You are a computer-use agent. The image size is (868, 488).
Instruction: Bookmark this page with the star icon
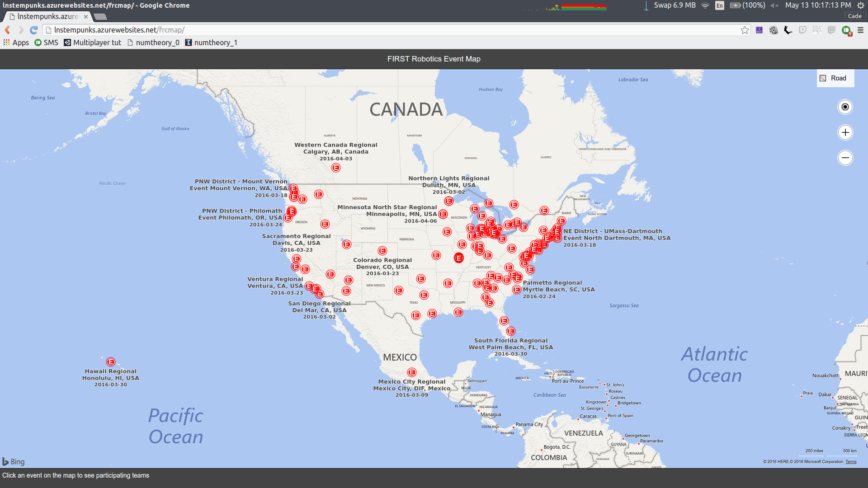745,30
